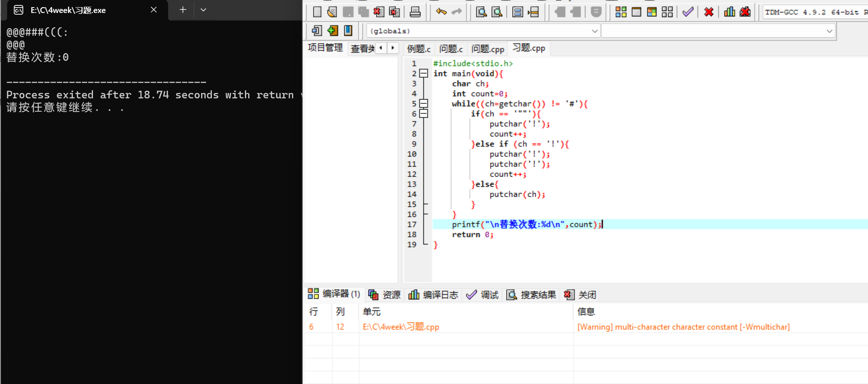Click the Compile and Run icon
868x384 pixels.
[x=652, y=12]
